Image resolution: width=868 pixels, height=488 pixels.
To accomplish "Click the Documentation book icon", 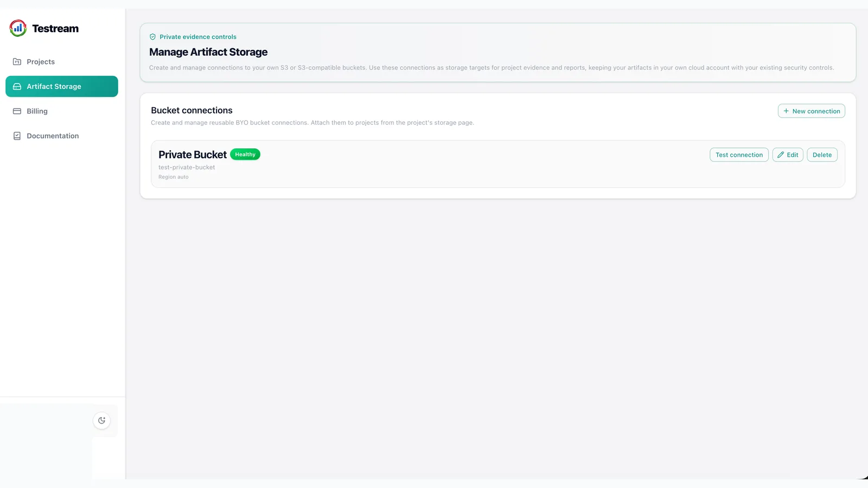I will pyautogui.click(x=17, y=136).
